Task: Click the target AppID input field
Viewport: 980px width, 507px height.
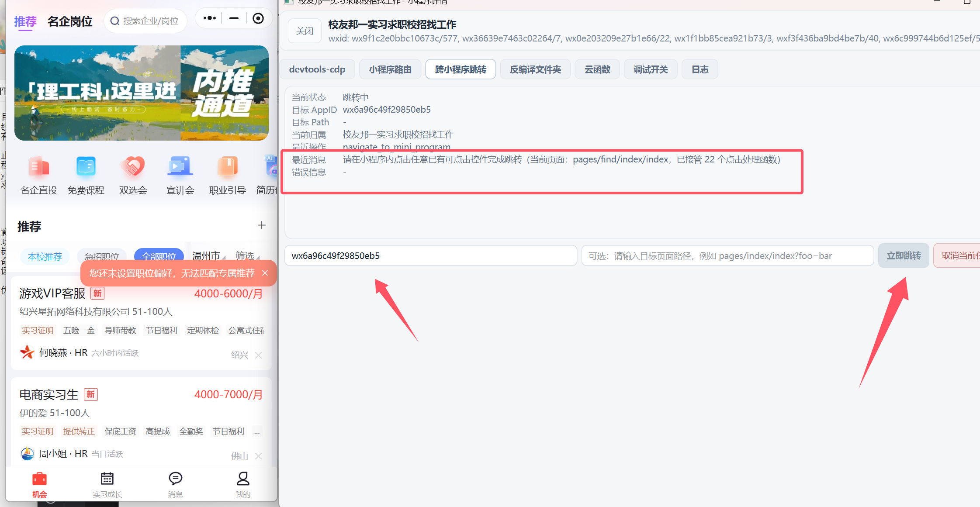Action: 431,256
